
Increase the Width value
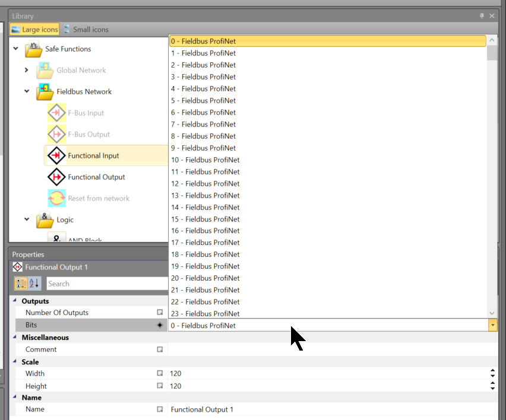coord(492,370)
